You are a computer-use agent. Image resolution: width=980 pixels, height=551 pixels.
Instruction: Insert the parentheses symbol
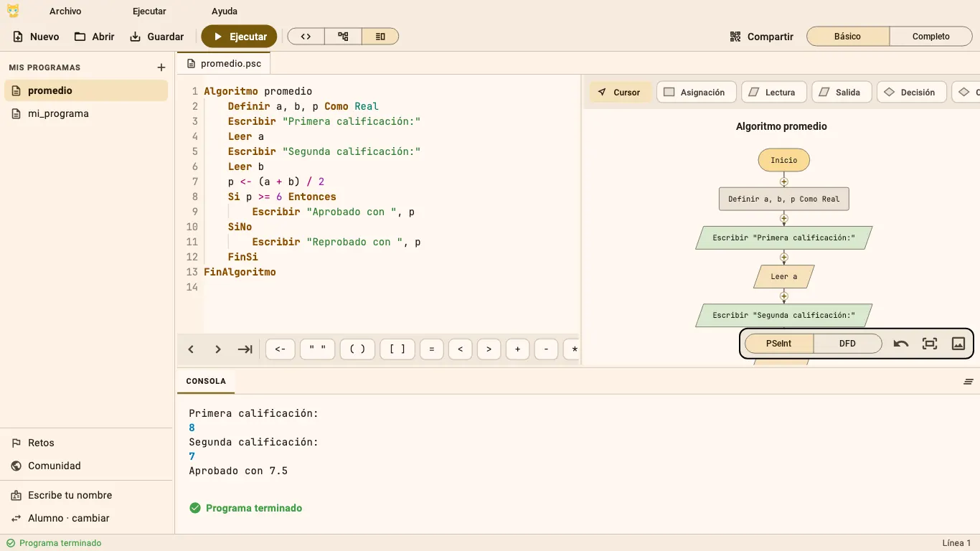pos(357,349)
